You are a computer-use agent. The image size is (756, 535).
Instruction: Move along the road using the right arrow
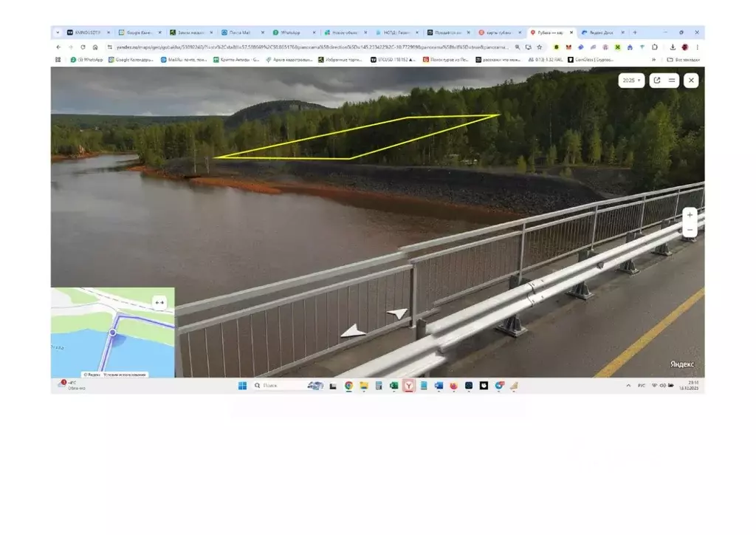[x=398, y=313]
